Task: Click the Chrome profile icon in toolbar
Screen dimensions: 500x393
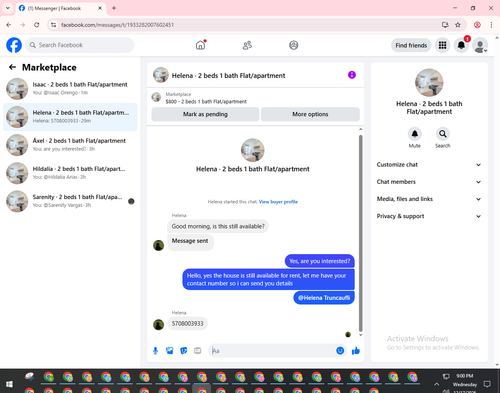Action: [477, 25]
